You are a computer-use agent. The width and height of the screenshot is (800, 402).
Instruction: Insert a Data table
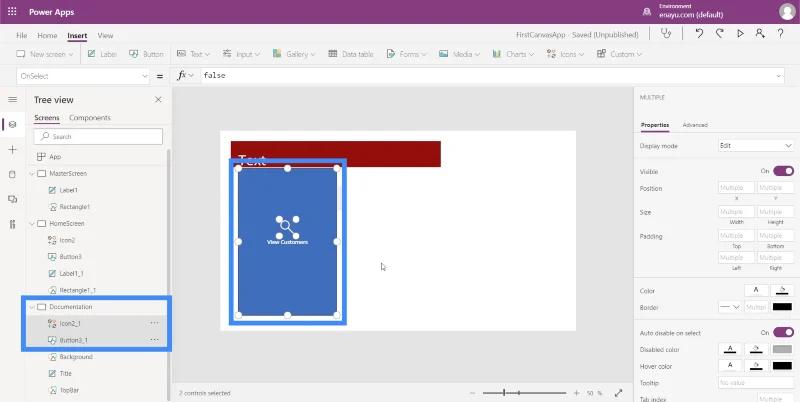[x=351, y=54]
